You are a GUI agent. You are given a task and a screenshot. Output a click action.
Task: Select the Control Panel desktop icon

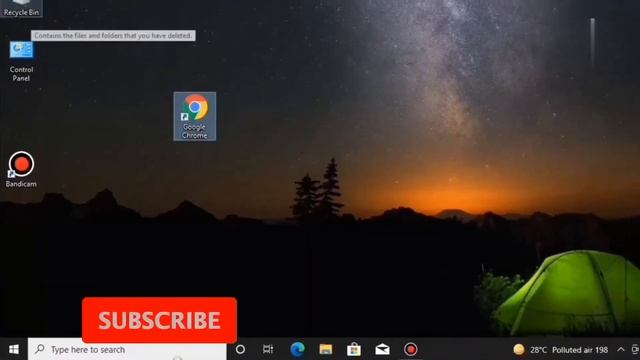tap(21, 61)
